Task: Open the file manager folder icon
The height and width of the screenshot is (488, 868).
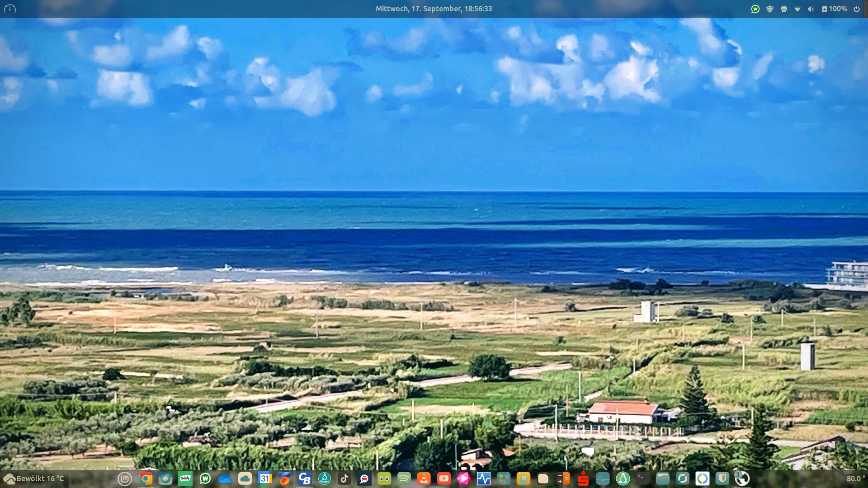Action: point(662,479)
